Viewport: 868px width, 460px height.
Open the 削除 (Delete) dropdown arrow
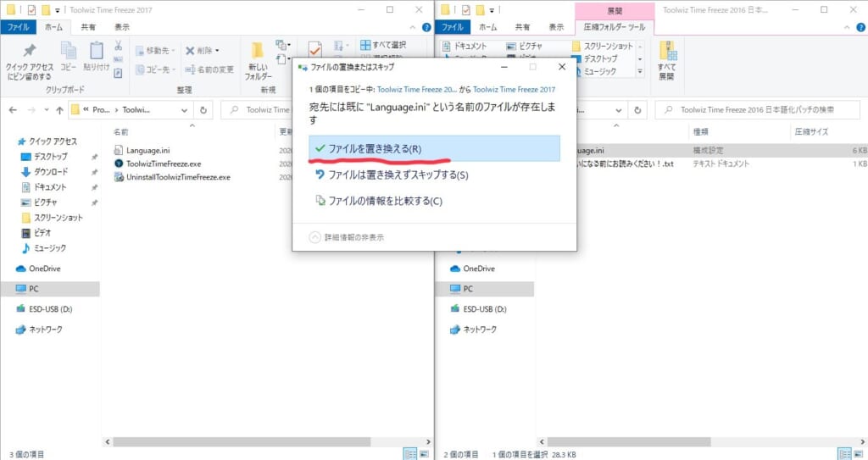coord(217,50)
